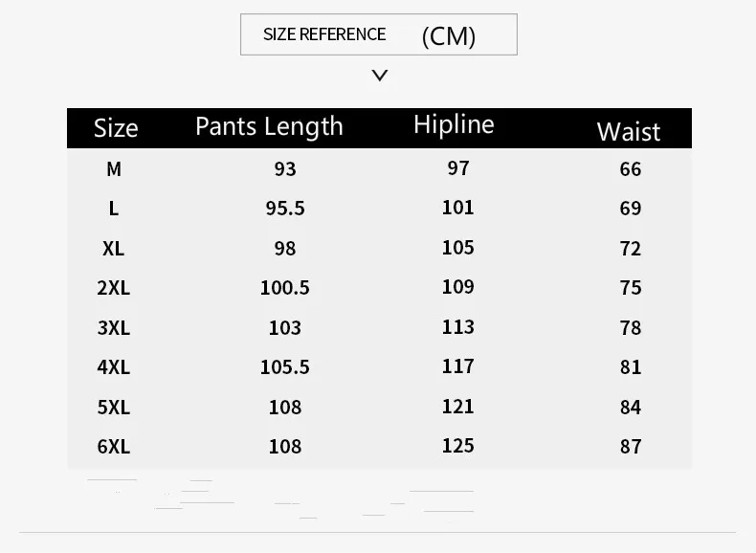
Task: Click the Waist column header
Action: [629, 131]
